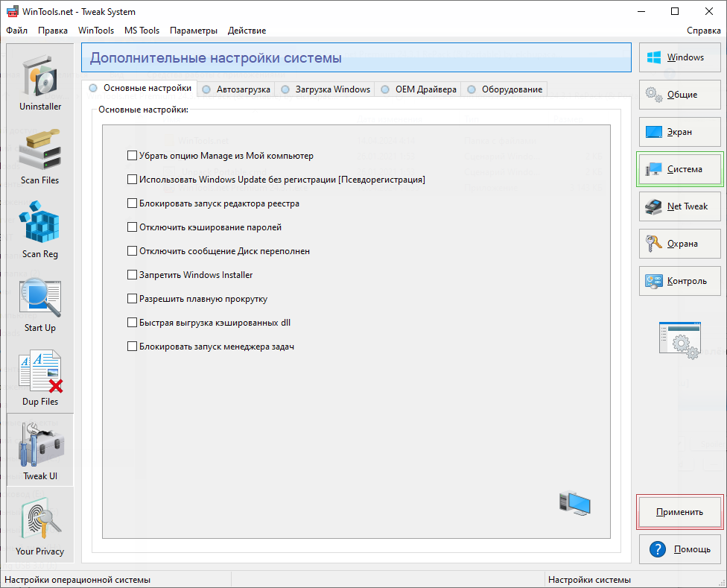This screenshot has width=727, height=588.
Task: Open the Scan Reg registry tool
Action: click(40, 227)
